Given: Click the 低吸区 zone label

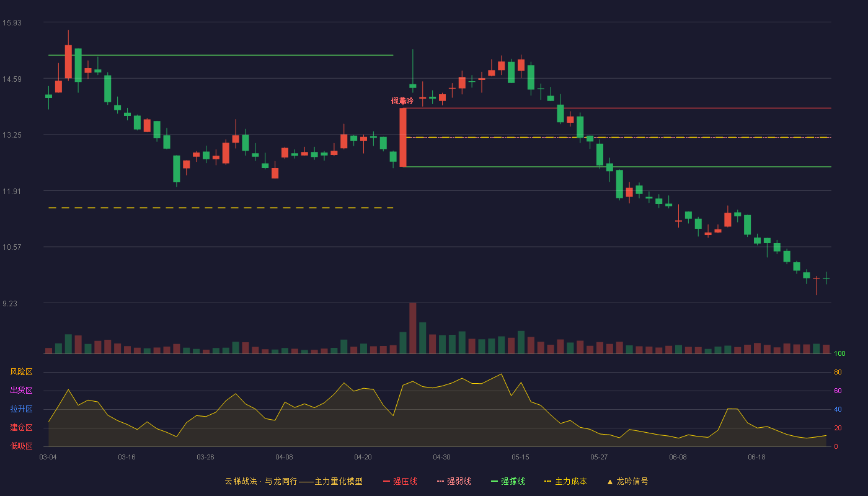Looking at the screenshot, I should pyautogui.click(x=21, y=446).
